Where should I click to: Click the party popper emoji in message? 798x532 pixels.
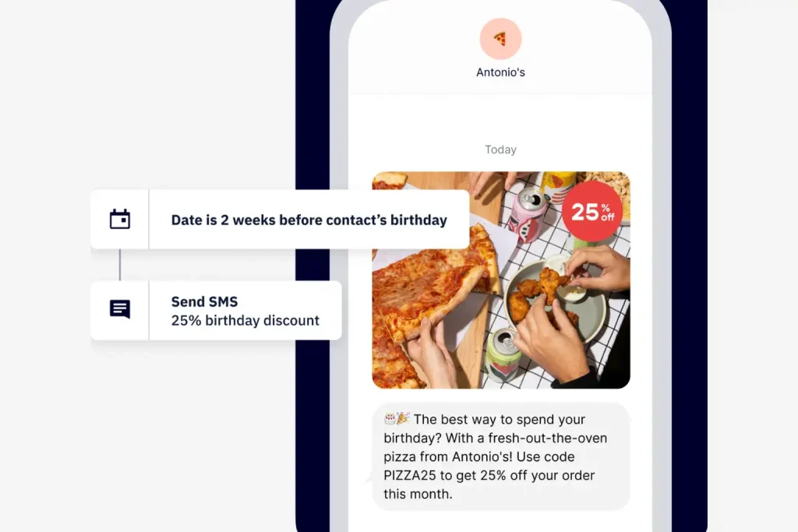click(403, 418)
